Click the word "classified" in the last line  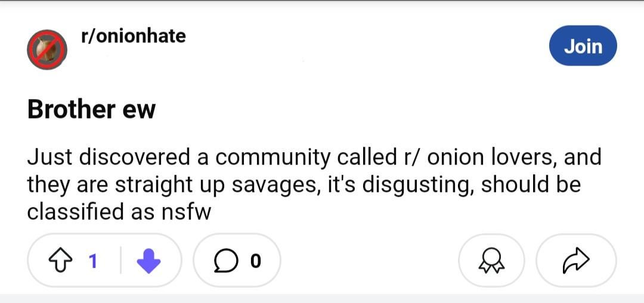tap(77, 212)
